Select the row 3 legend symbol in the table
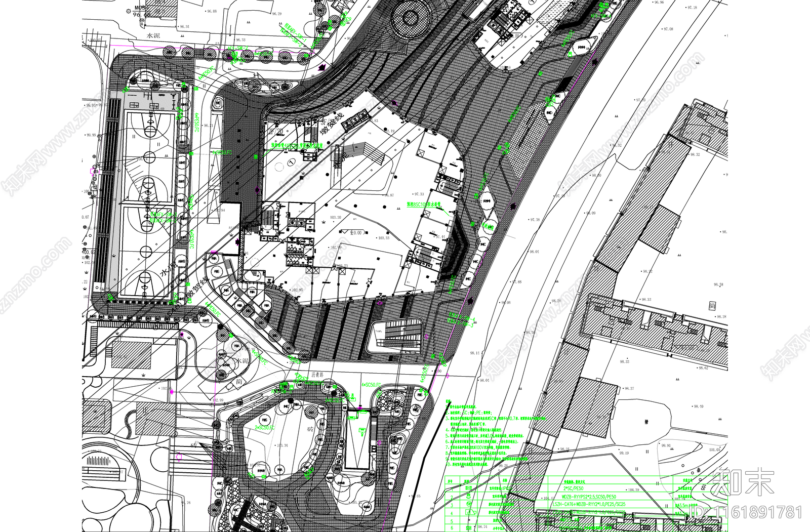Screen dimensions: 810x532 469,504
